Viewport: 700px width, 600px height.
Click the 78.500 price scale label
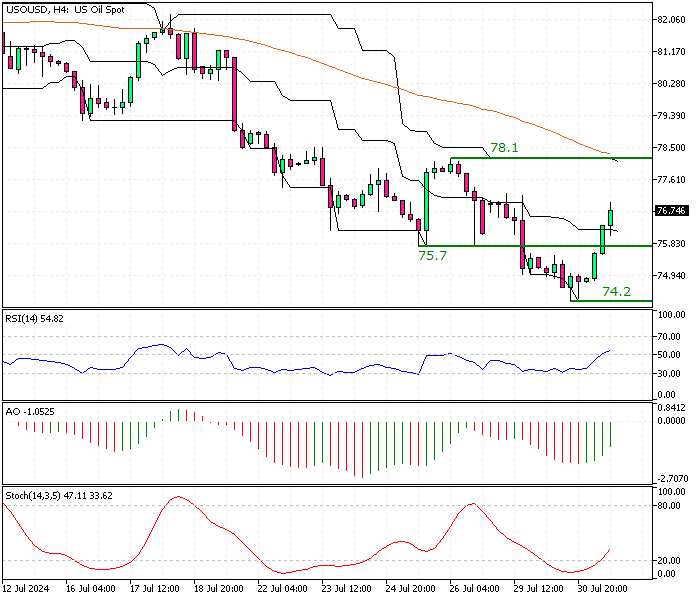coord(671,148)
